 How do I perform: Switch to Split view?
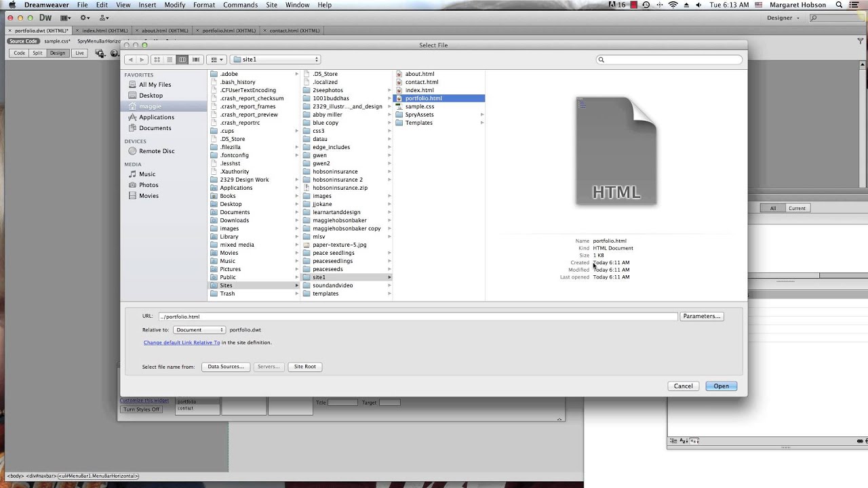(37, 53)
